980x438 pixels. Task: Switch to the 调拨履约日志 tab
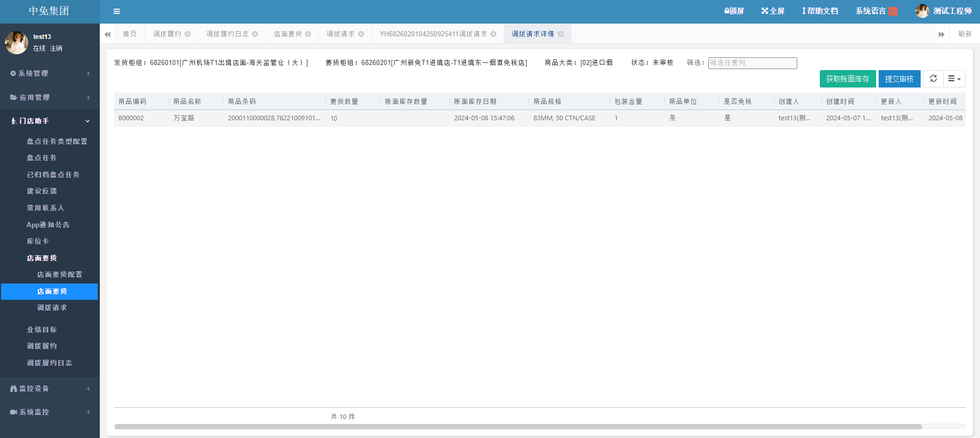(227, 34)
